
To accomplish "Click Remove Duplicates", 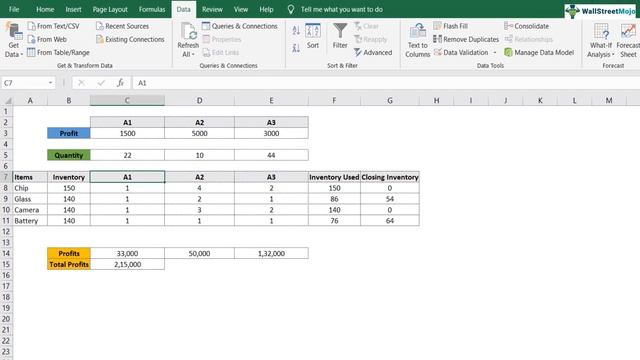I will tap(466, 39).
